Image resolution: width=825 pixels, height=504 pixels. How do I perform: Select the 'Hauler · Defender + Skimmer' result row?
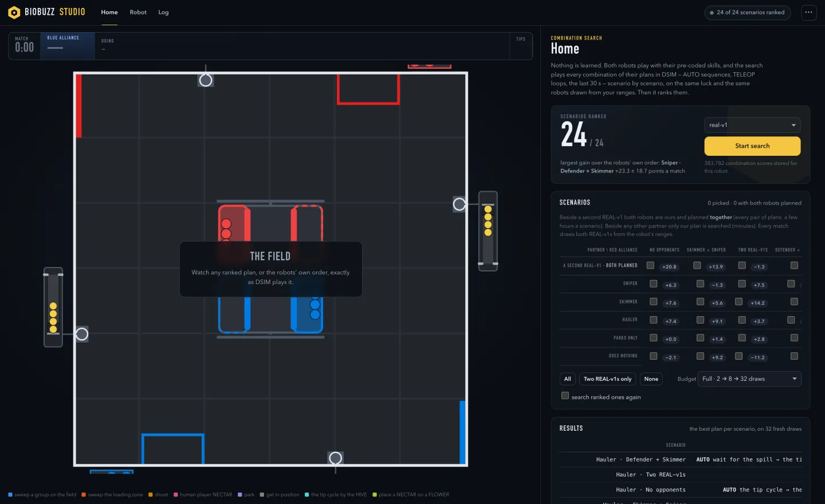tap(681, 459)
